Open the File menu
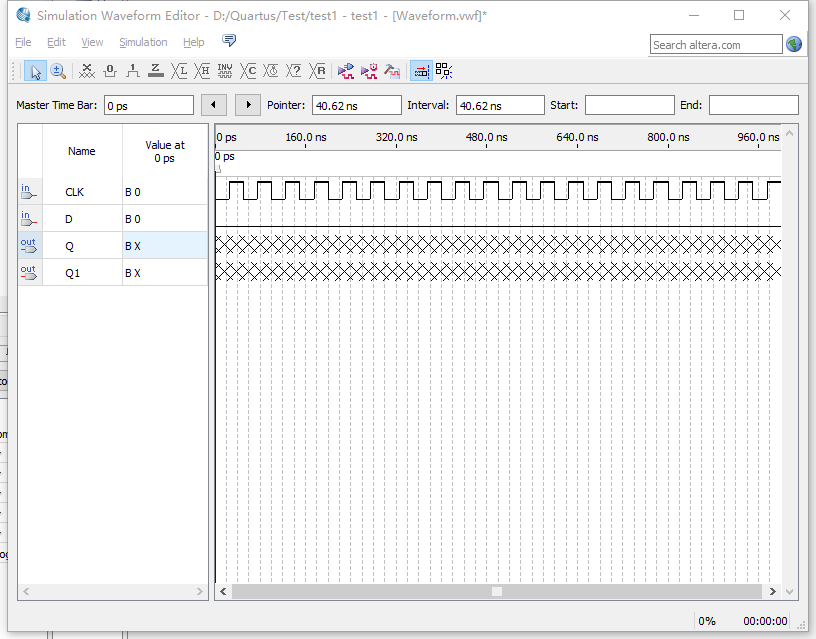 coord(23,42)
